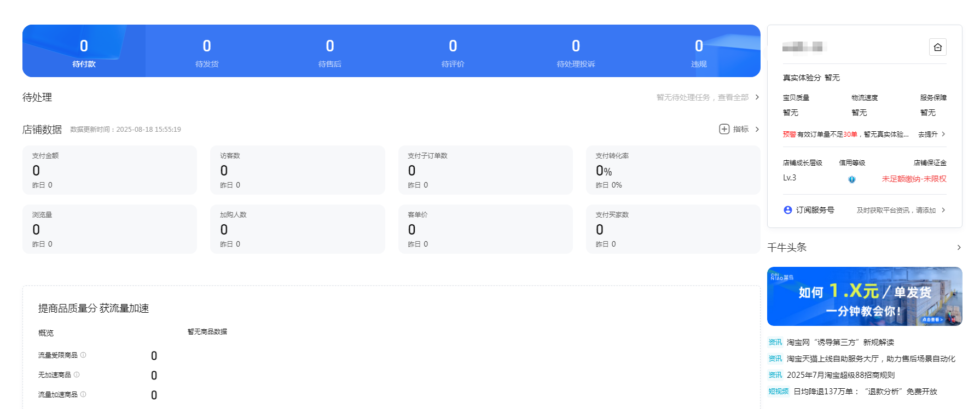Open the 支付买家数 data card
980x409 pixels.
click(673, 229)
